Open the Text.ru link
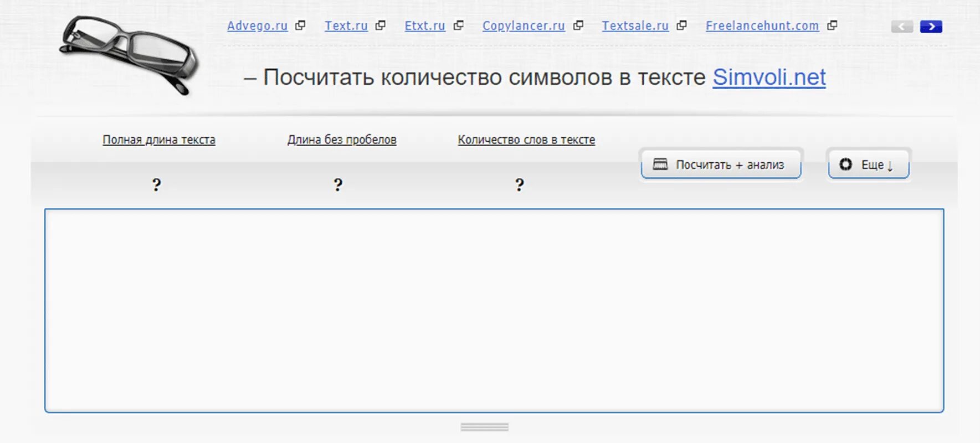The height and width of the screenshot is (443, 980). (346, 25)
